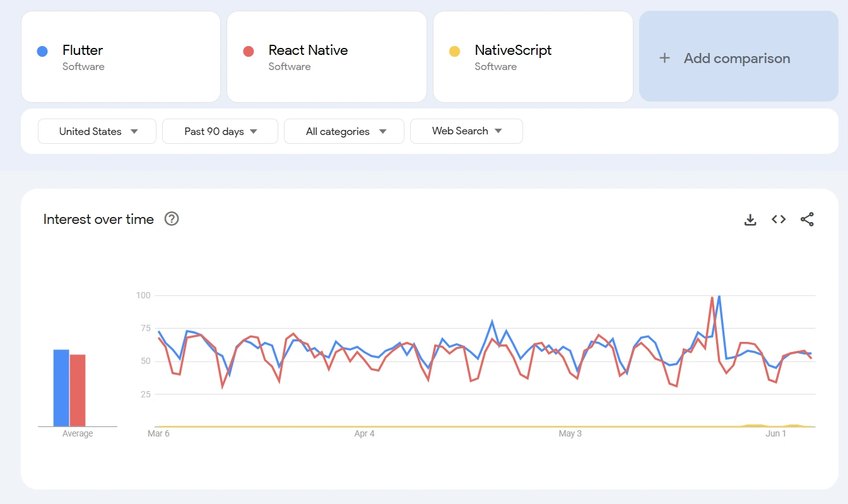Click the Jun 1 date label

pos(776,433)
